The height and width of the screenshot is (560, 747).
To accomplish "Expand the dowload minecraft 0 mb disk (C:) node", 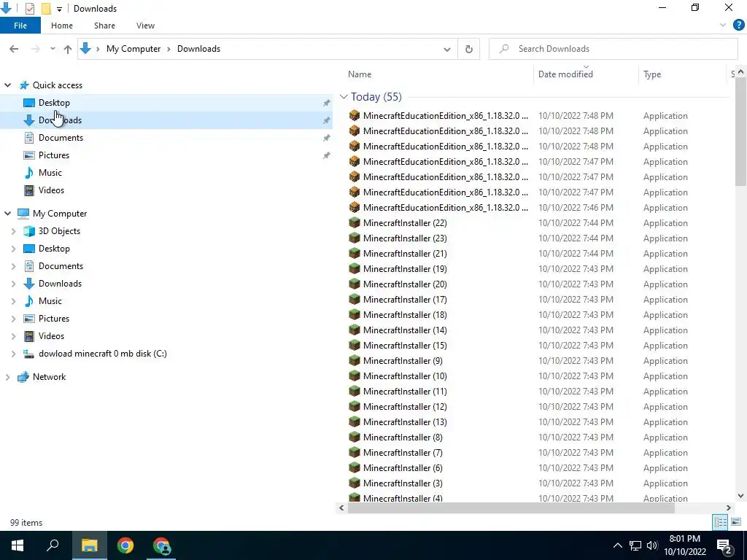I will [13, 354].
